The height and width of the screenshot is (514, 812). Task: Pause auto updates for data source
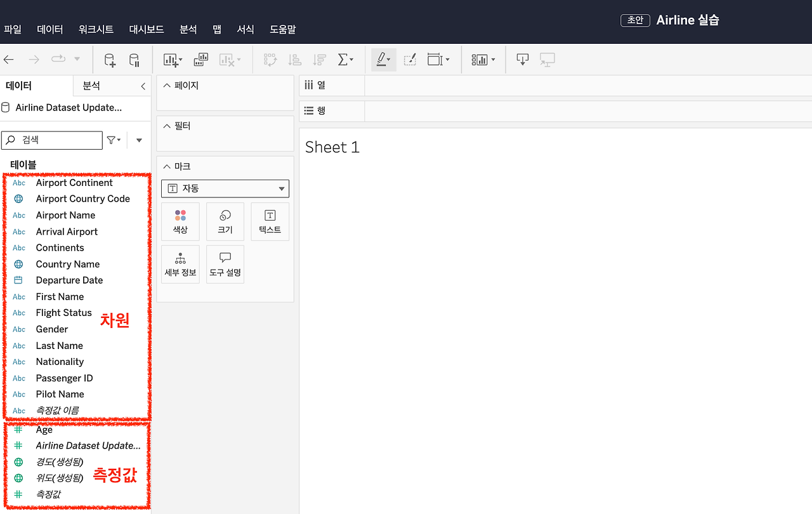(134, 60)
